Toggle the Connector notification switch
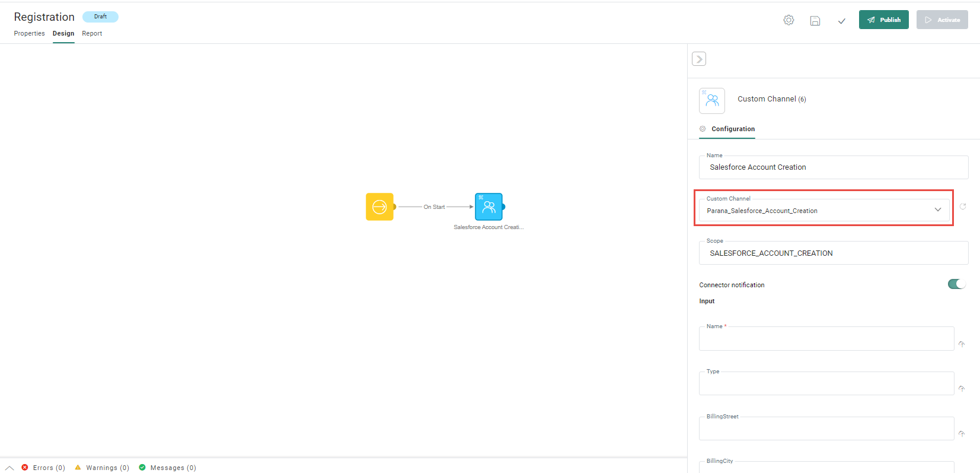This screenshot has width=980, height=473. coord(956,284)
